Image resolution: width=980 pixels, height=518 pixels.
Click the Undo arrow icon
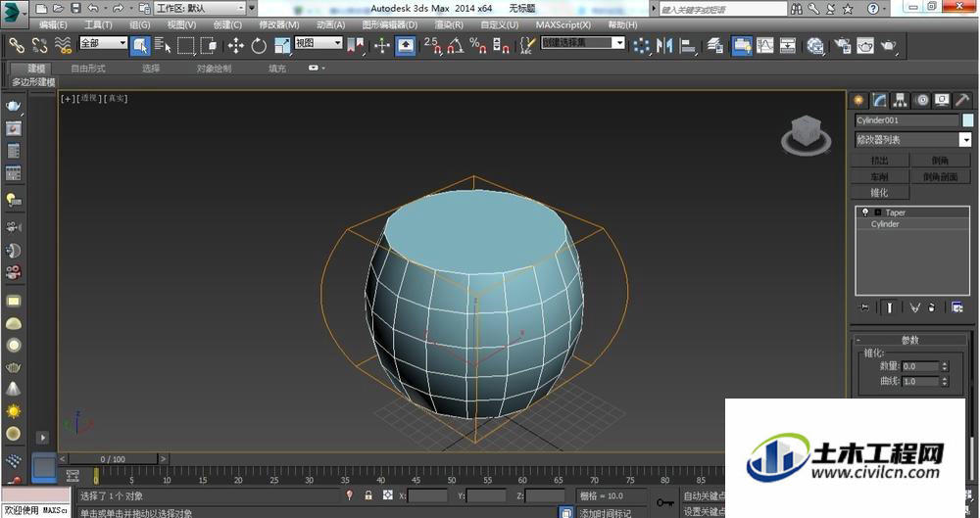coord(93,9)
